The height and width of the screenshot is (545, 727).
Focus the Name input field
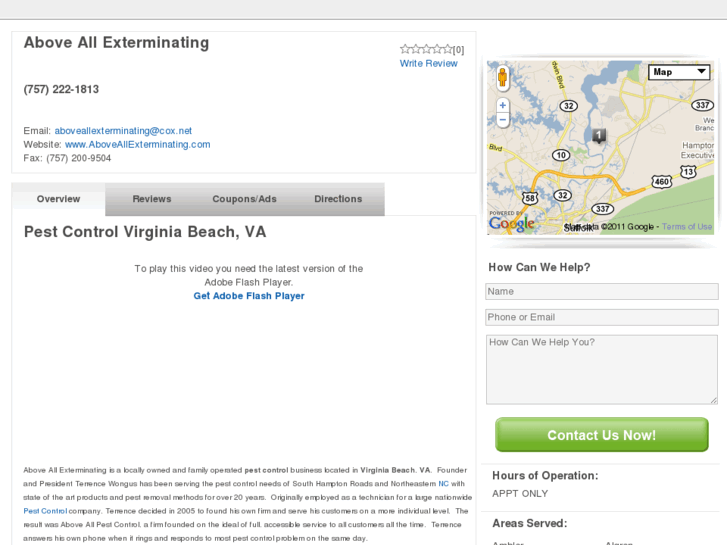pos(601,292)
